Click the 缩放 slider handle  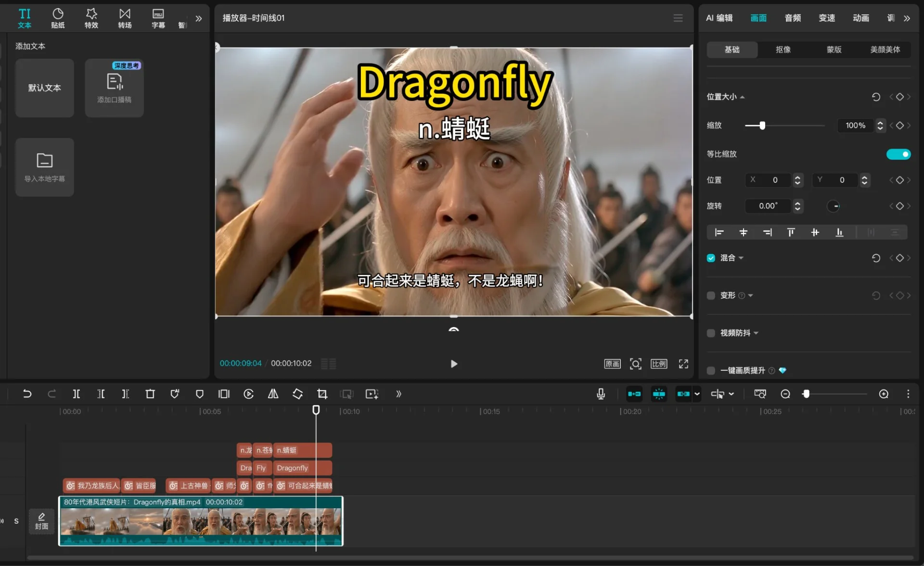[762, 126]
